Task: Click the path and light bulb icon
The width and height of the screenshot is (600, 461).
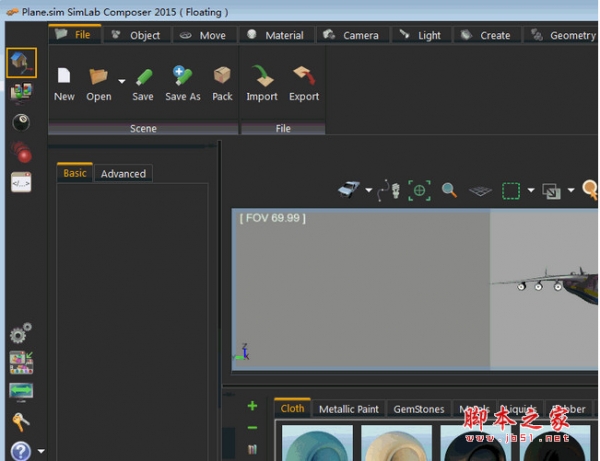Action: [x=389, y=190]
